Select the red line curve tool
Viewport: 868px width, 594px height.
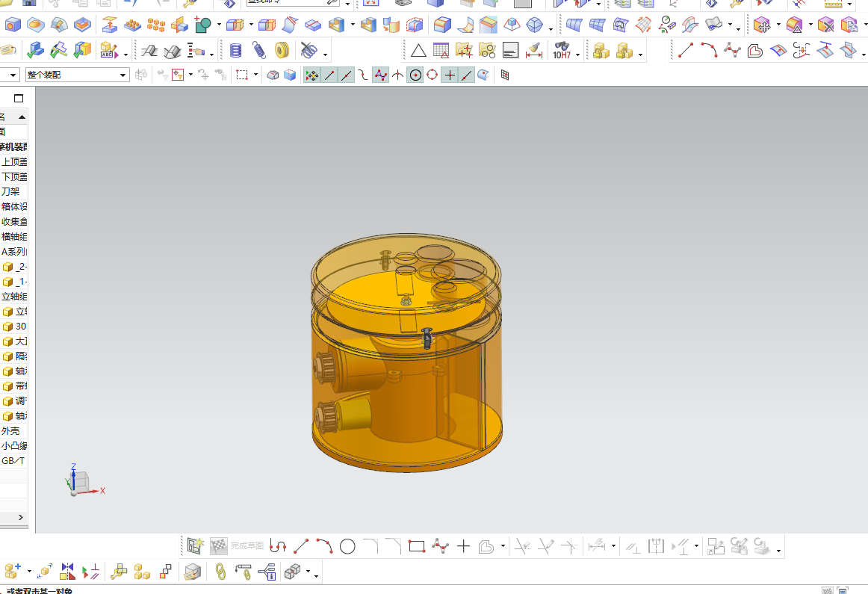[686, 50]
